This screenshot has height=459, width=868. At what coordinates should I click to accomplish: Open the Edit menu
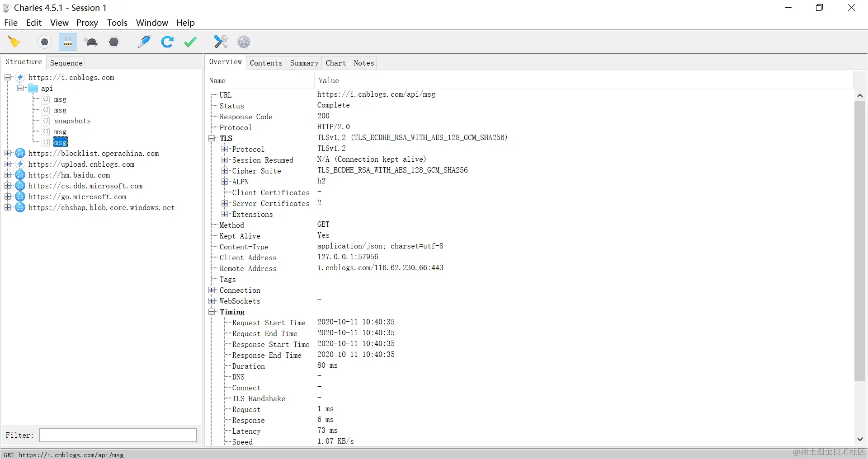pyautogui.click(x=34, y=23)
